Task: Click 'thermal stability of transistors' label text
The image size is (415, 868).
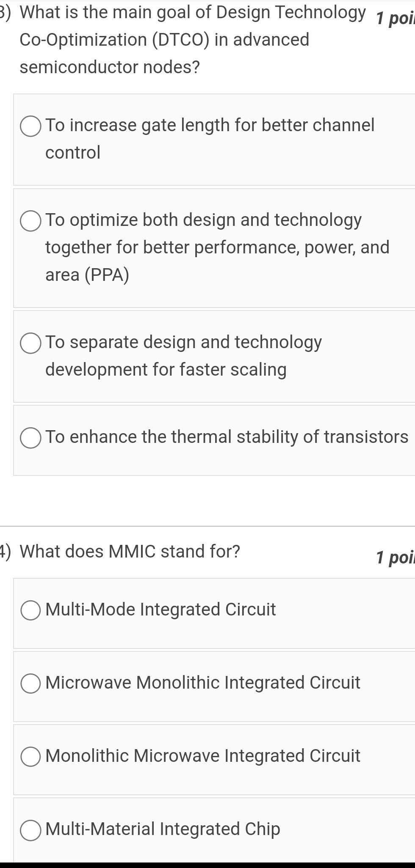Action: (227, 437)
